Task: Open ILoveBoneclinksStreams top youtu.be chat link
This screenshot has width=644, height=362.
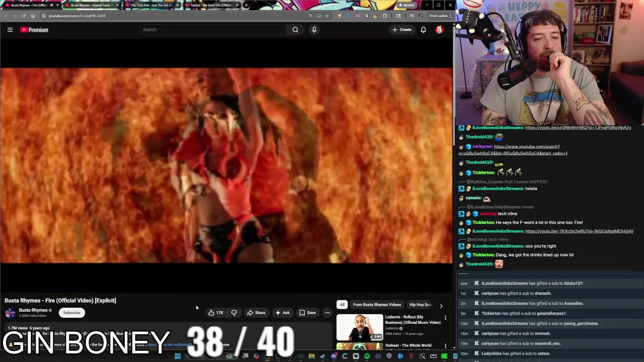Action: [x=578, y=128]
